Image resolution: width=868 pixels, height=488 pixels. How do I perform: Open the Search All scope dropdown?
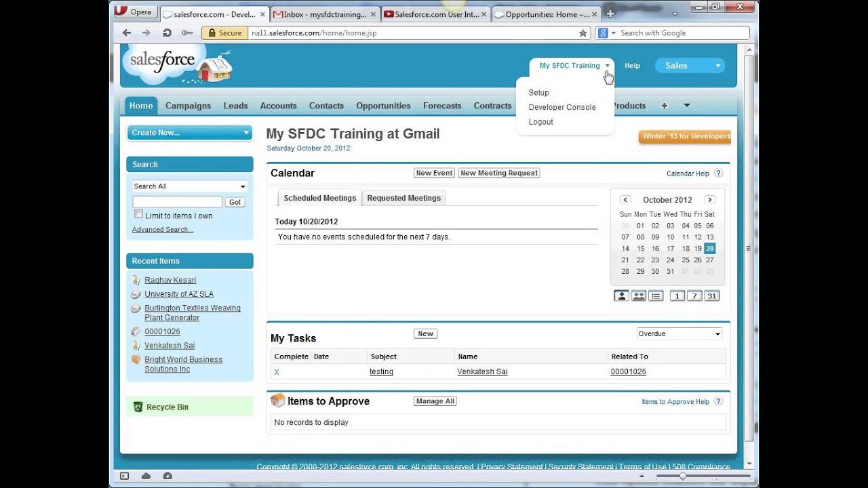tap(190, 186)
